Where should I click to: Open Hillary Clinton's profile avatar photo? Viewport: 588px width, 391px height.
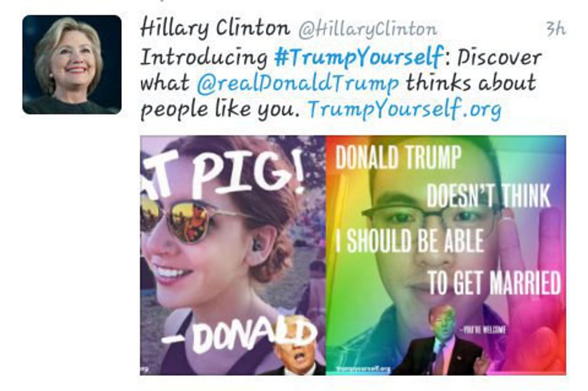point(72,64)
